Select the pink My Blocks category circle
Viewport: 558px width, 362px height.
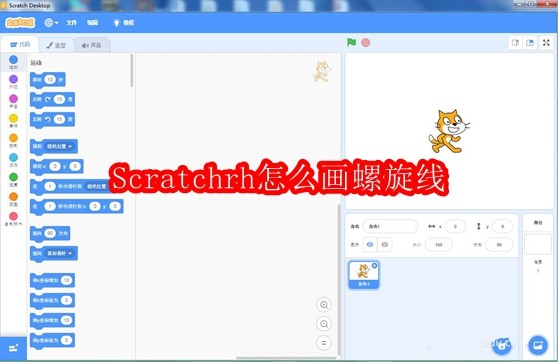(x=13, y=216)
